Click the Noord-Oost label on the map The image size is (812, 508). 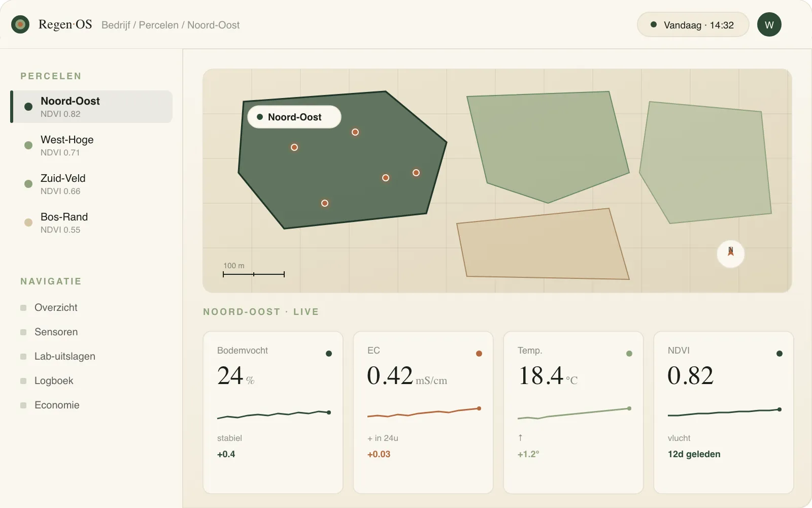[294, 117]
